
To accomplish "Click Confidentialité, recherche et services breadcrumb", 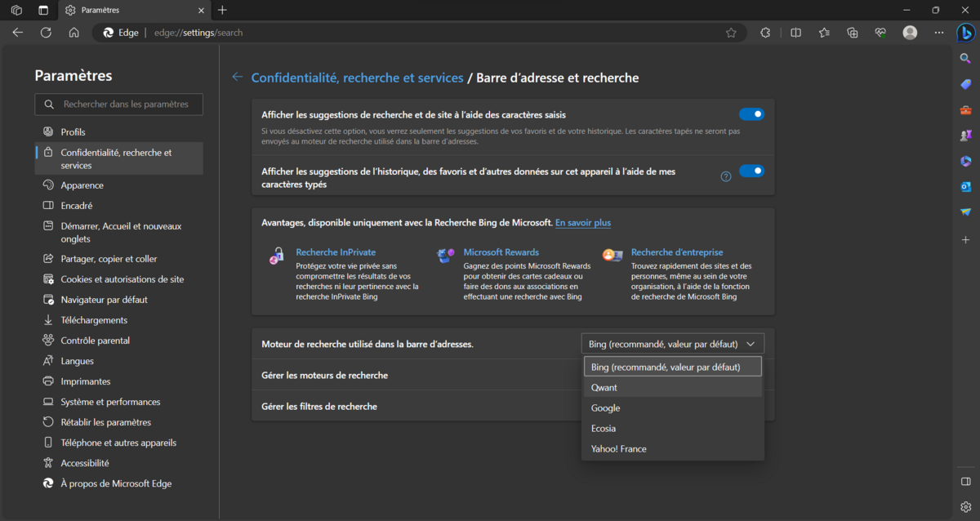I will (357, 78).
